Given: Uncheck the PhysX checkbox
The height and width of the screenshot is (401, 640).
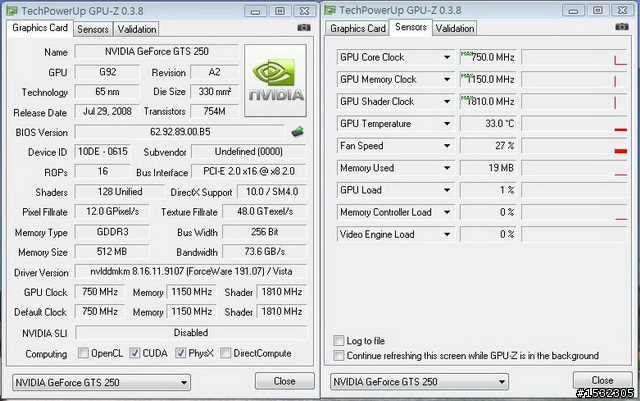Looking at the screenshot, I should click(x=181, y=353).
